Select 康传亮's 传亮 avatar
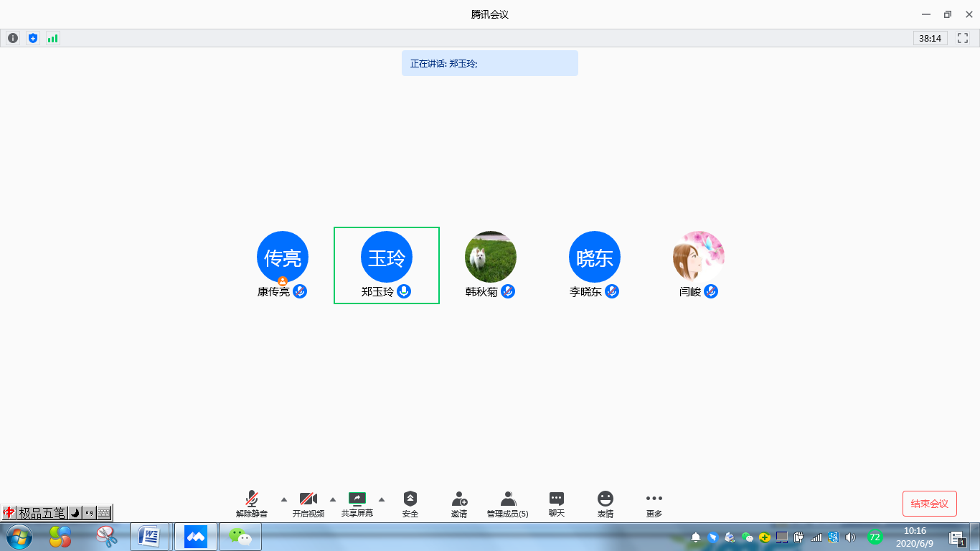 (283, 257)
